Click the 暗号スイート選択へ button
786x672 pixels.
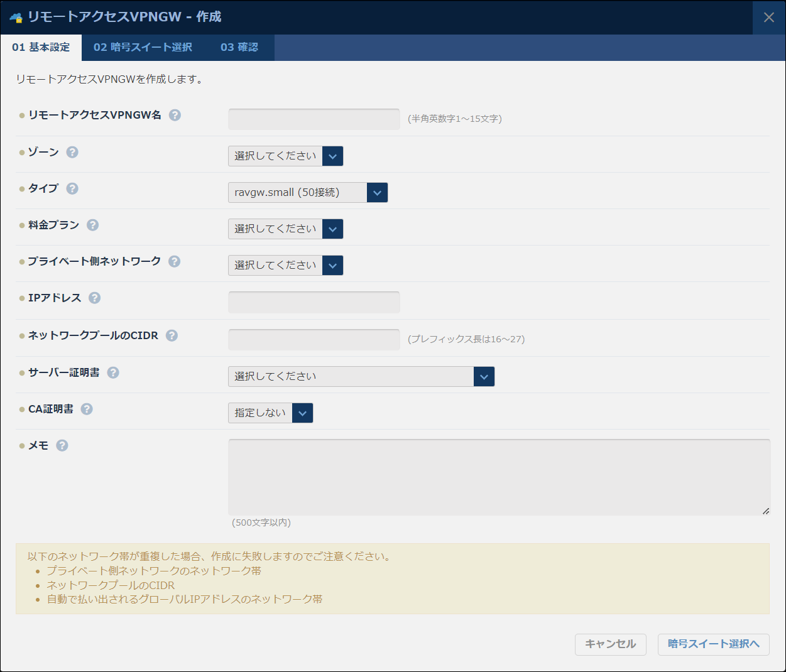[713, 644]
